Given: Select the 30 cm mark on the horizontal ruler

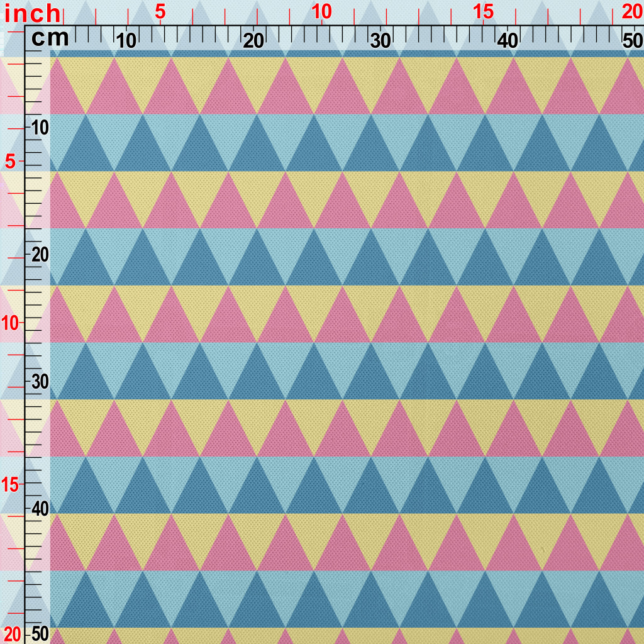Looking at the screenshot, I should (380, 41).
